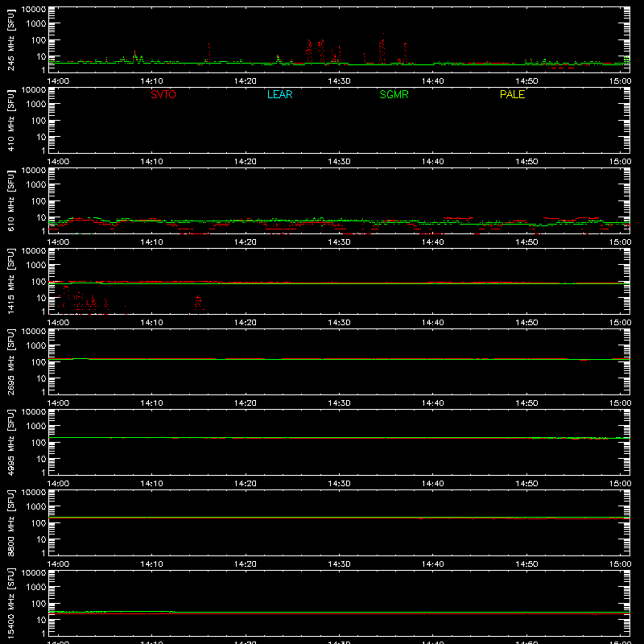Click 14:50 tick label below 8800 MHz panel
The height and width of the screenshot is (644, 644).
click(x=526, y=564)
